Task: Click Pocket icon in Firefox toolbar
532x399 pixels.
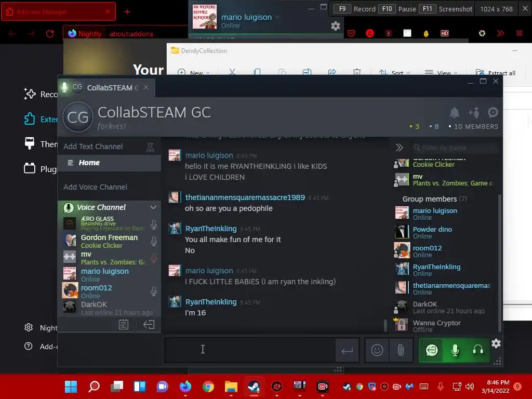Action: tap(351, 33)
